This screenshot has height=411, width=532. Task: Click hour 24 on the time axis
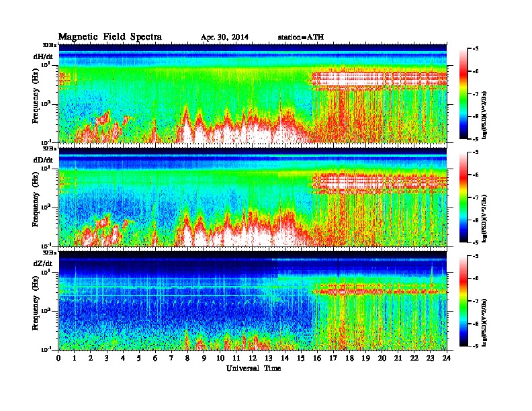(447, 358)
